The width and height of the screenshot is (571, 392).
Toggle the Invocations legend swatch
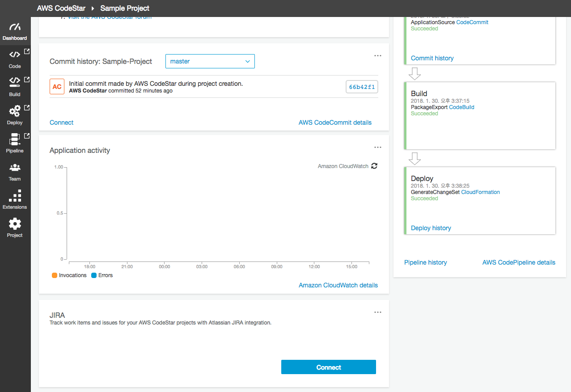coord(55,275)
